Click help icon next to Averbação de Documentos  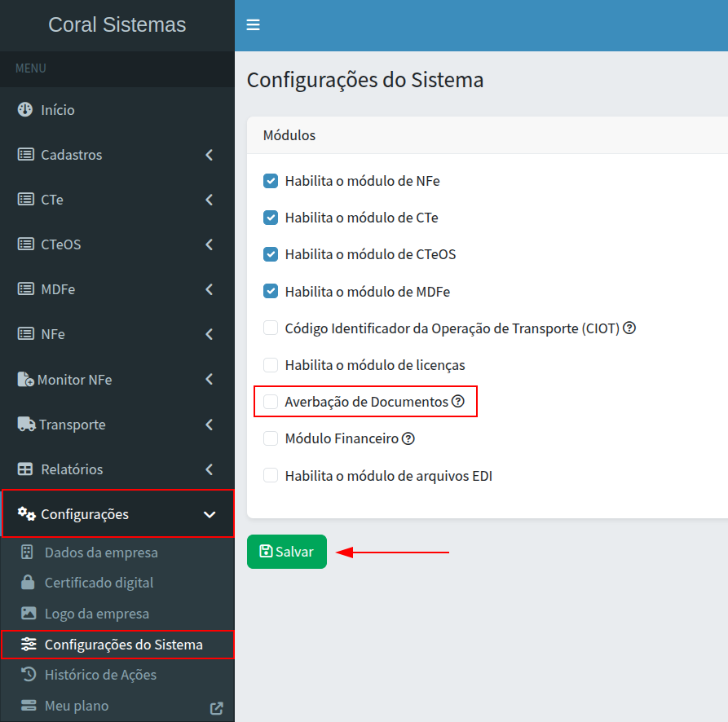coord(458,402)
